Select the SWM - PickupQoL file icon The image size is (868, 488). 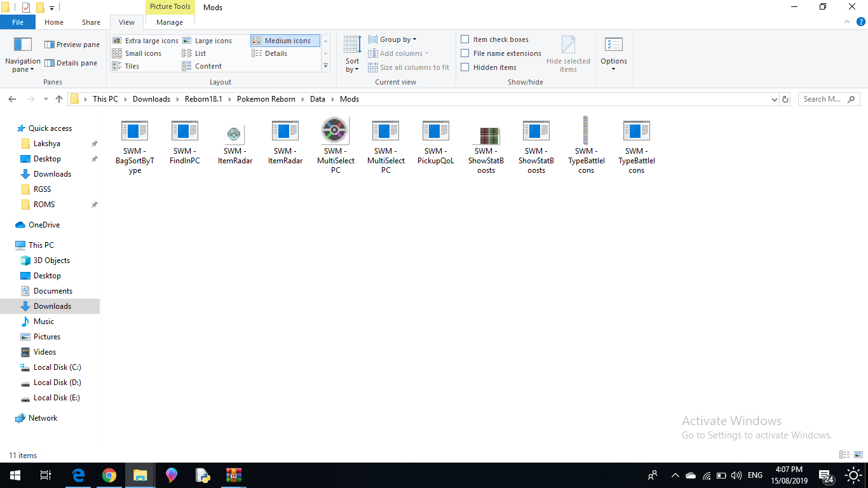coord(436,132)
